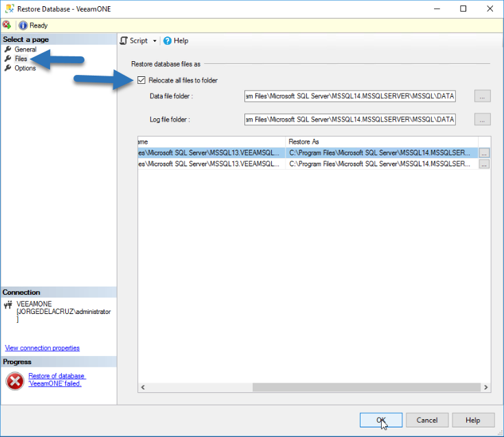Click the second row Restore As path cell
Screen dimensions: 504x437
382,164
